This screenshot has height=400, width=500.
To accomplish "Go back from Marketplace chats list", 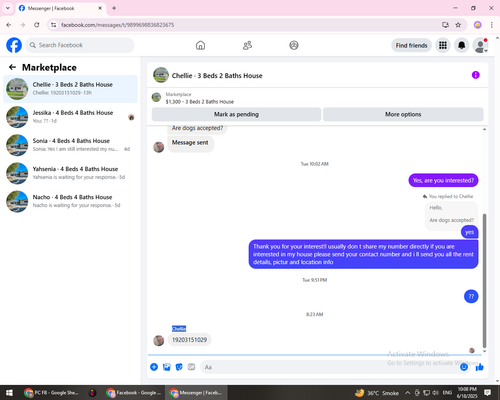I will (x=12, y=67).
